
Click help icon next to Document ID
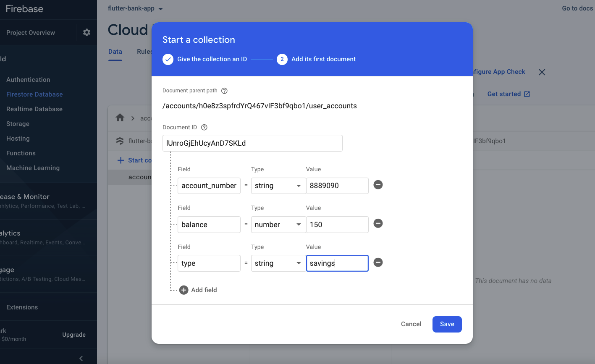(204, 127)
